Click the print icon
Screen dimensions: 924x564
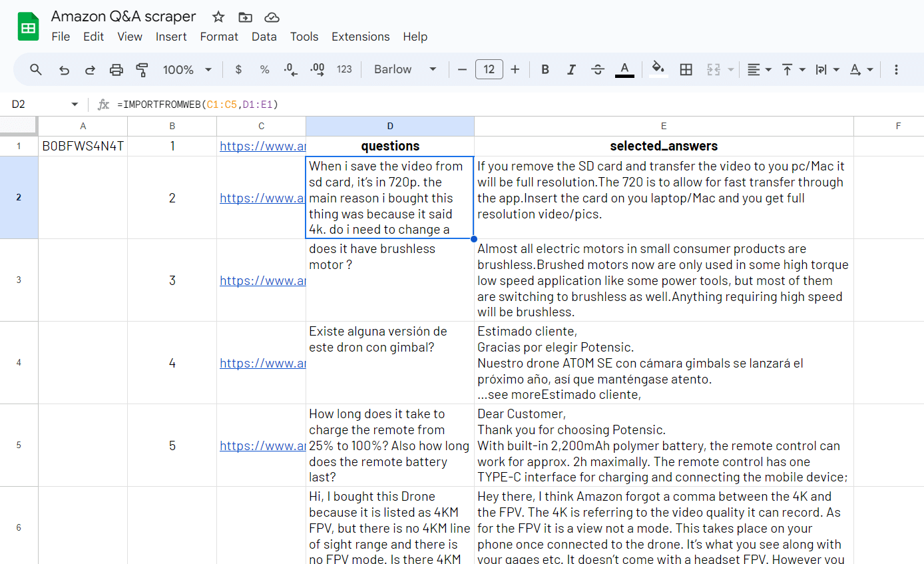pyautogui.click(x=116, y=69)
